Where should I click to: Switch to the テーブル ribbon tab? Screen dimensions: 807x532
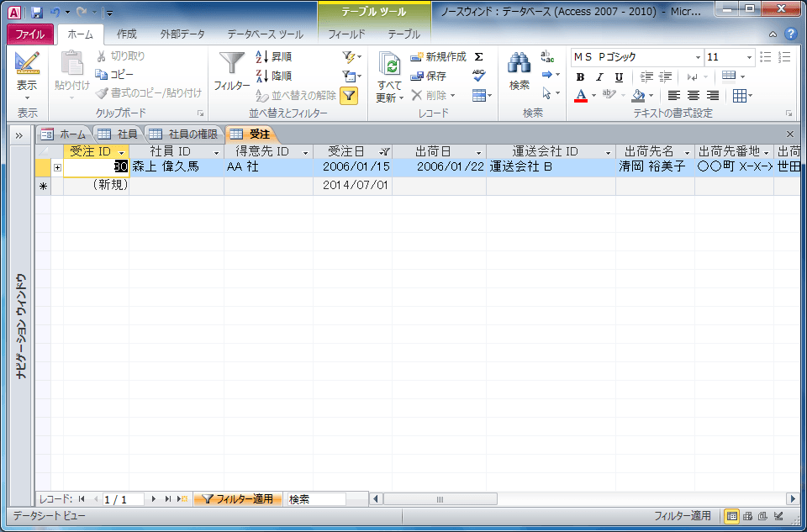coord(404,34)
